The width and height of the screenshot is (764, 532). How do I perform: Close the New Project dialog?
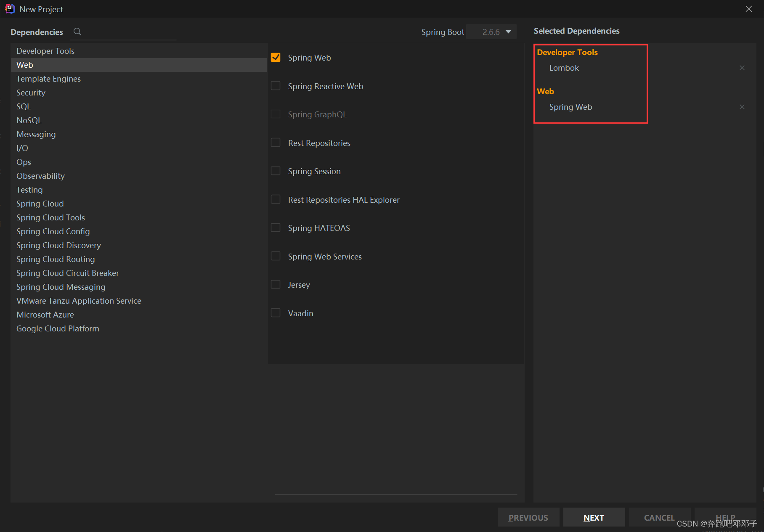coord(749,9)
